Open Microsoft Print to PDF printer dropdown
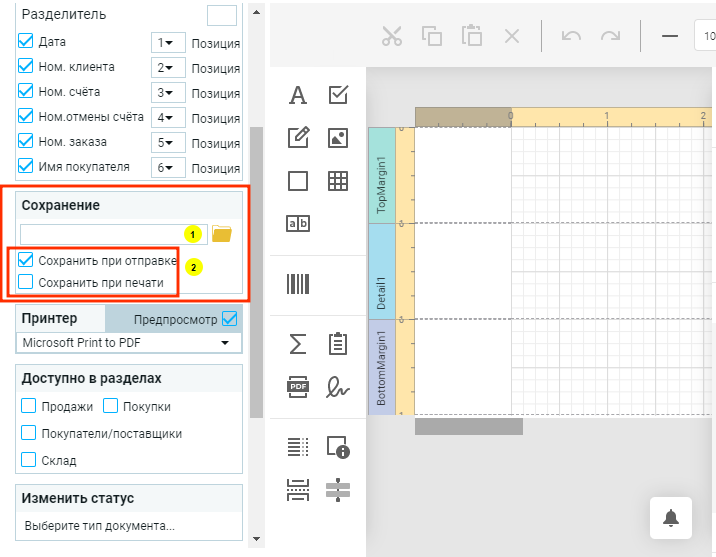Image resolution: width=716 pixels, height=557 pixels. (x=130, y=343)
